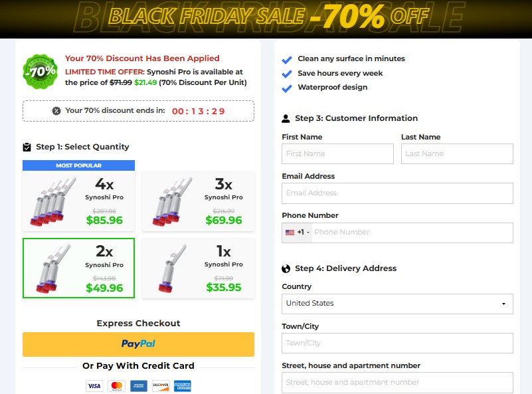Screen dimensions: 532x394
Task: Click the Email Address input
Action: point(397,193)
